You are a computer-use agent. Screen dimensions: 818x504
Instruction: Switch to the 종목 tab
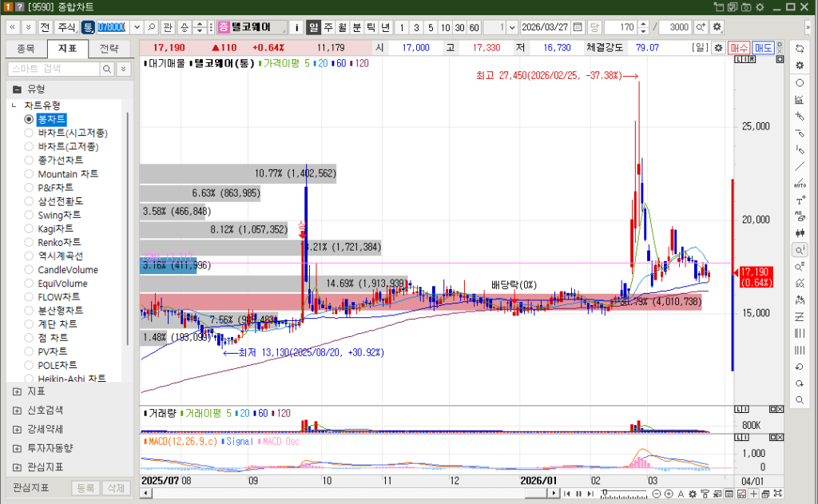point(26,48)
